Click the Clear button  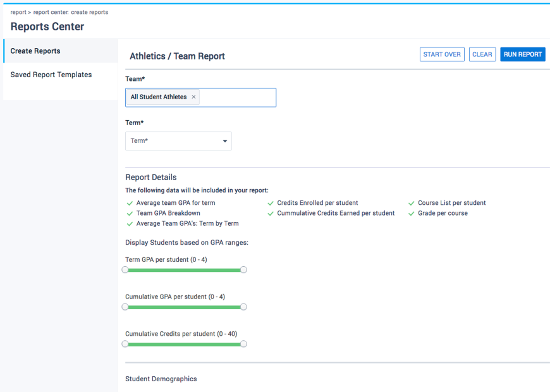click(x=482, y=54)
